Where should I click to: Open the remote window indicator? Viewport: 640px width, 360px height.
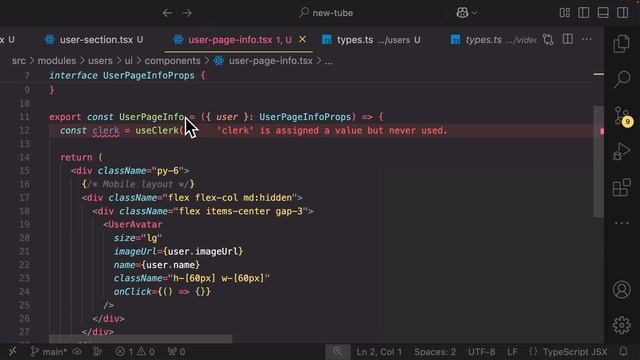point(13,351)
